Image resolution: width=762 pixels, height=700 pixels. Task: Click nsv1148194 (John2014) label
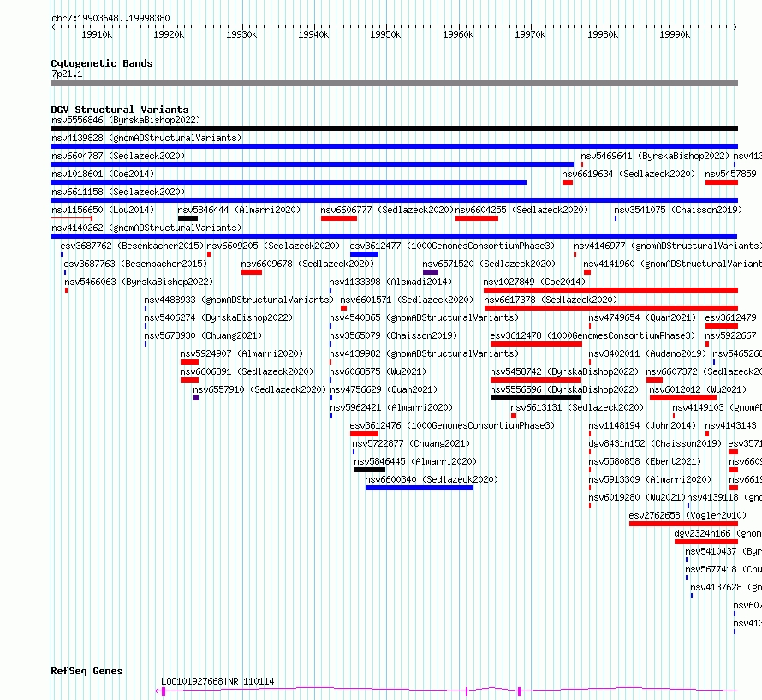pos(642,425)
